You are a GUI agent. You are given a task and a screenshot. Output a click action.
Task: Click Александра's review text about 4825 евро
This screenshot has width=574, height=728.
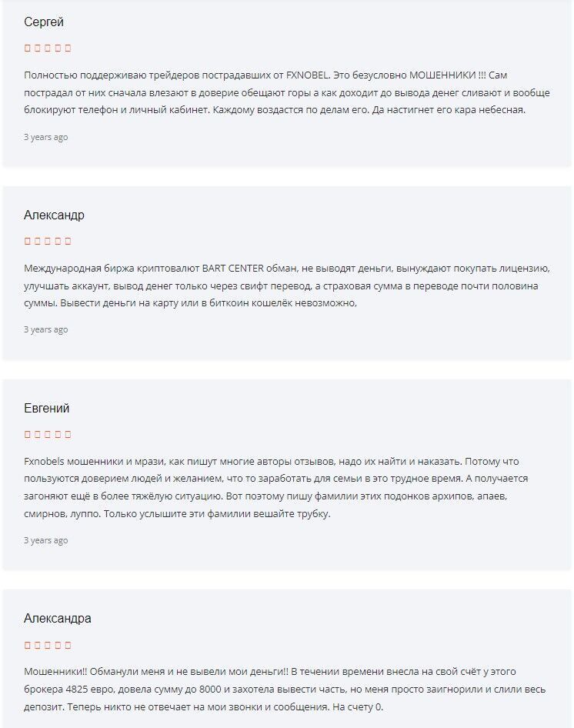(x=284, y=689)
